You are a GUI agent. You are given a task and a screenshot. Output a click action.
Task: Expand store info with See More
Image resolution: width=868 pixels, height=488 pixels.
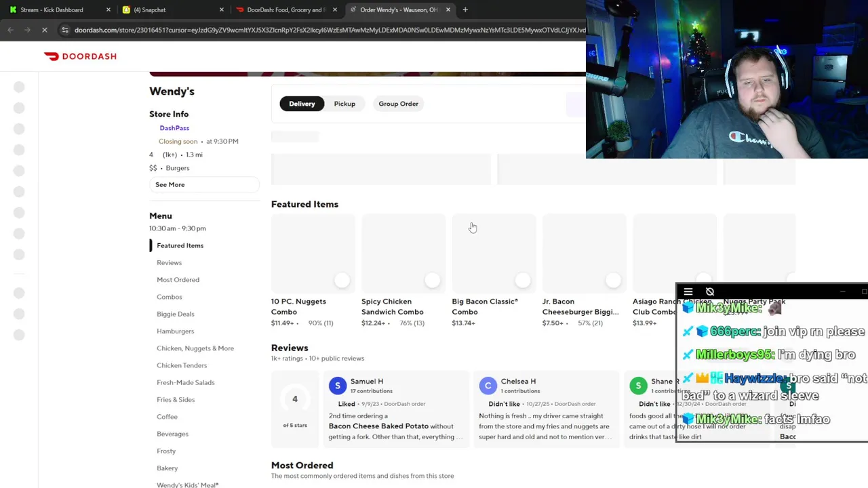204,184
